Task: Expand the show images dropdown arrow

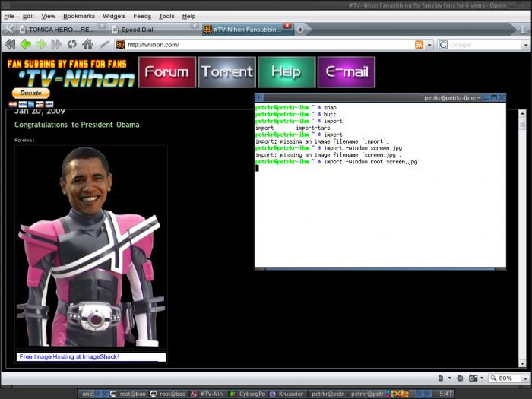Action: [x=482, y=378]
